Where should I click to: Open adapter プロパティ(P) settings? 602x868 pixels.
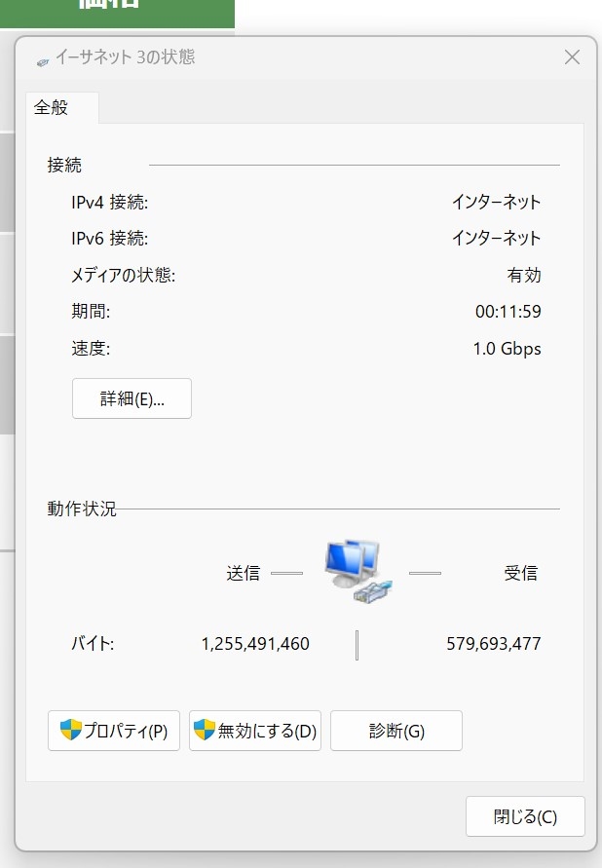click(x=114, y=731)
